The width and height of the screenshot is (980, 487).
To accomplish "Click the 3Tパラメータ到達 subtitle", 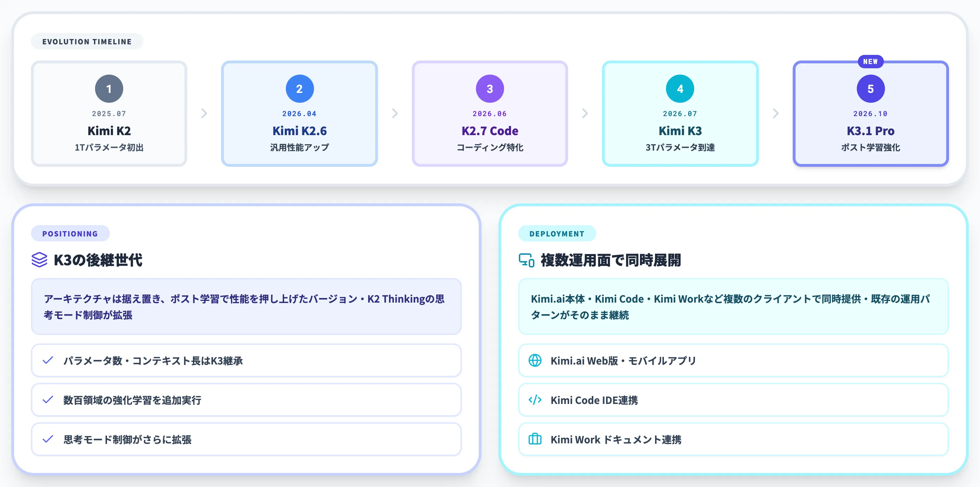I will pos(680,147).
